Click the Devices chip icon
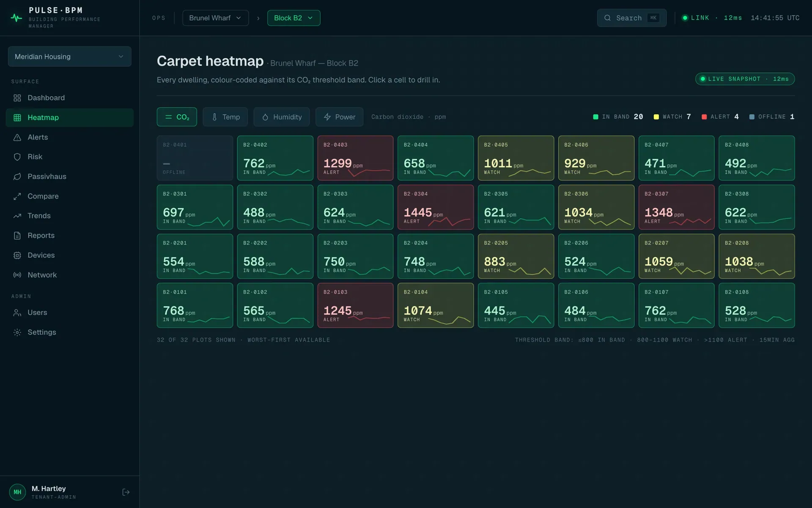This screenshot has height=508, width=812. pyautogui.click(x=17, y=255)
